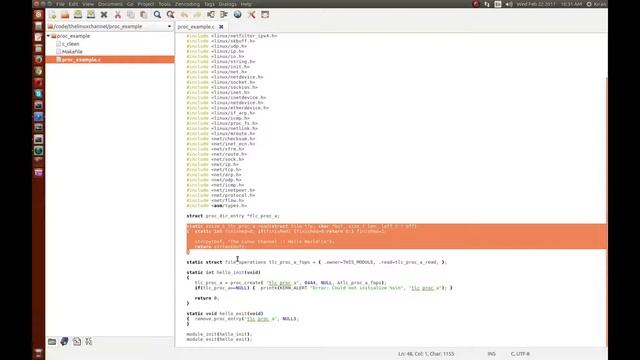
Task: Click the Ln 48, Col 1 status
Action: tap(426, 354)
